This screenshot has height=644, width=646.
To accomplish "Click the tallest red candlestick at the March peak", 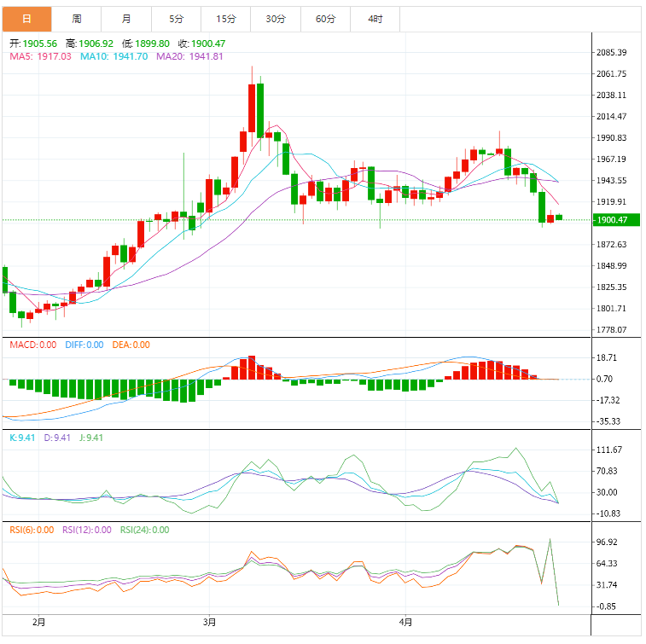I will (x=252, y=108).
